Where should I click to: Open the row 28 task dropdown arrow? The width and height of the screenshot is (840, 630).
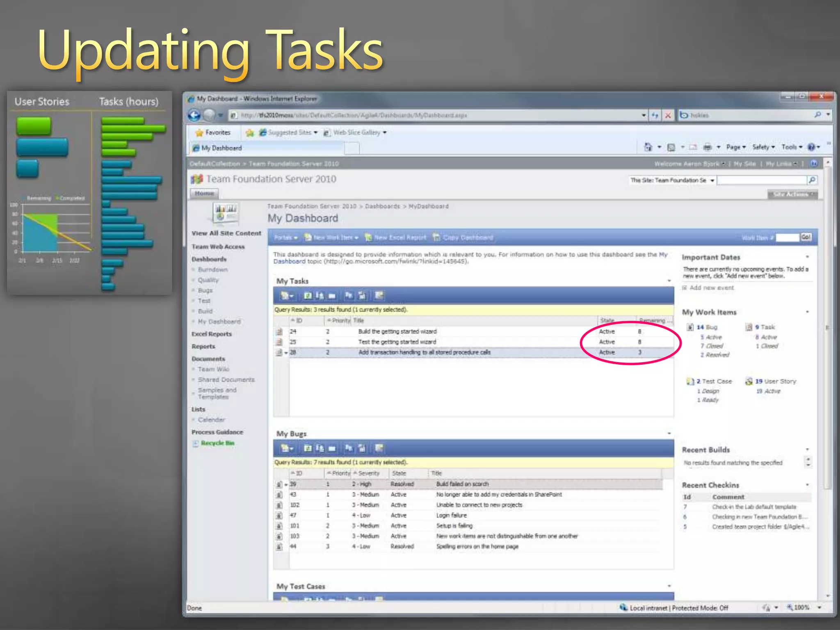point(286,353)
